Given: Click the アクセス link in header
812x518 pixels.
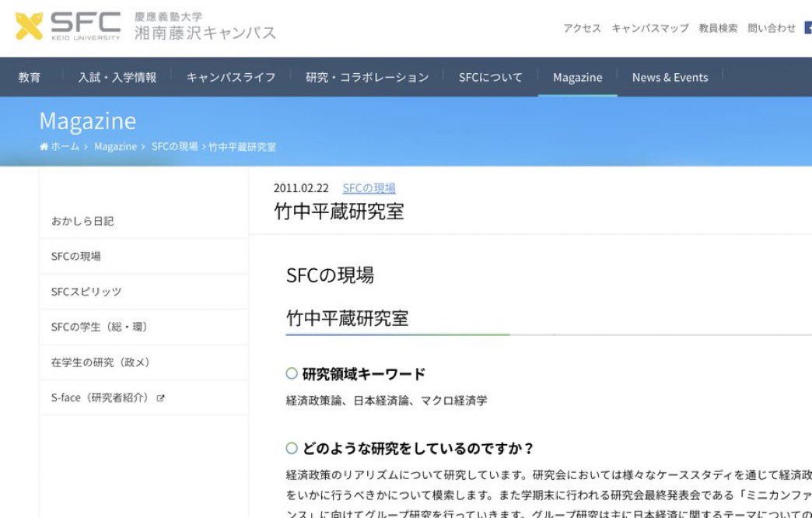Looking at the screenshot, I should pyautogui.click(x=582, y=28).
